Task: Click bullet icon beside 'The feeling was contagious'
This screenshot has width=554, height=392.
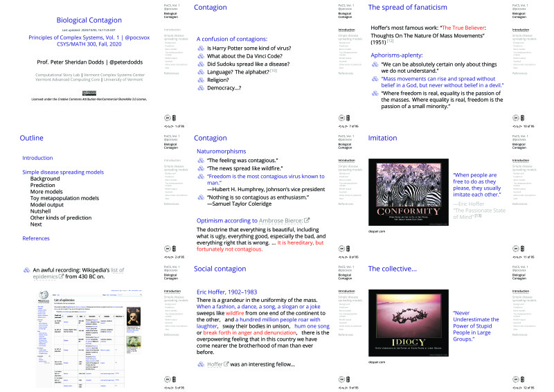Action: click(202, 160)
